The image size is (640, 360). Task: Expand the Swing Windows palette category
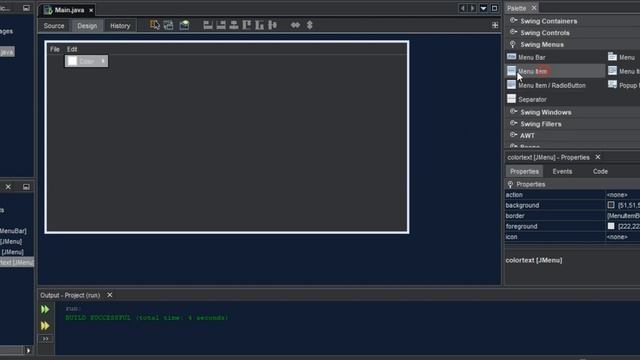pos(513,112)
